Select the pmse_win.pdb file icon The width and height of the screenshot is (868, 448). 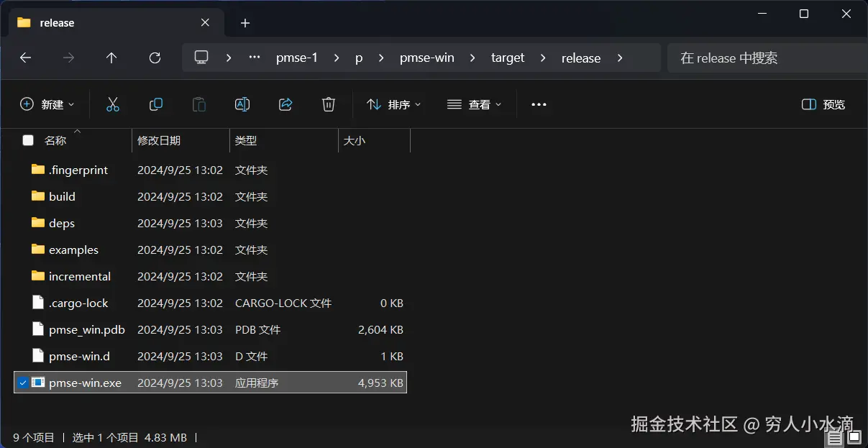[x=38, y=329]
